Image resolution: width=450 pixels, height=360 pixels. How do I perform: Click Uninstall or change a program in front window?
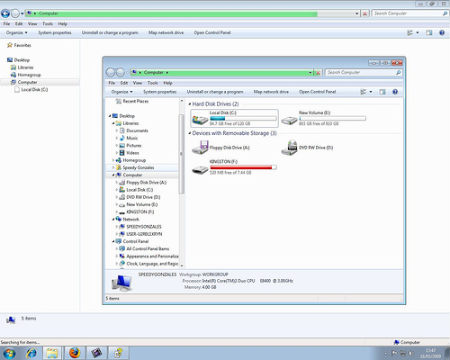coord(215,92)
